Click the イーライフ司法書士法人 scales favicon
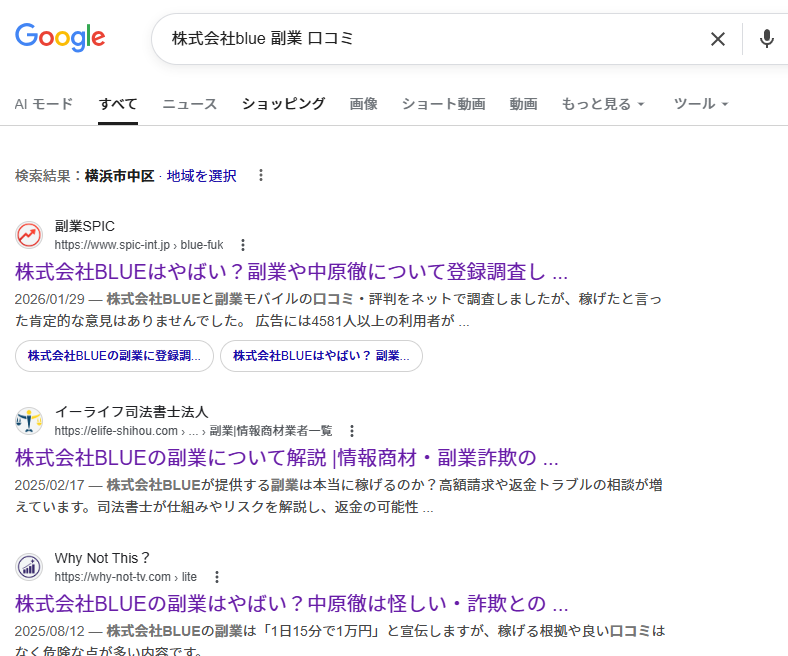The height and width of the screenshot is (656, 788). click(29, 421)
